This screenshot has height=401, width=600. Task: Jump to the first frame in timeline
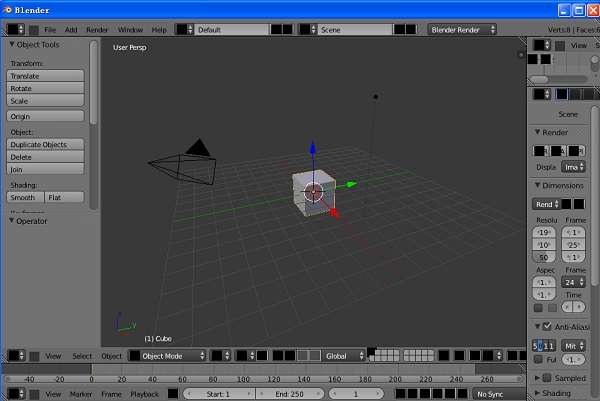(400, 393)
